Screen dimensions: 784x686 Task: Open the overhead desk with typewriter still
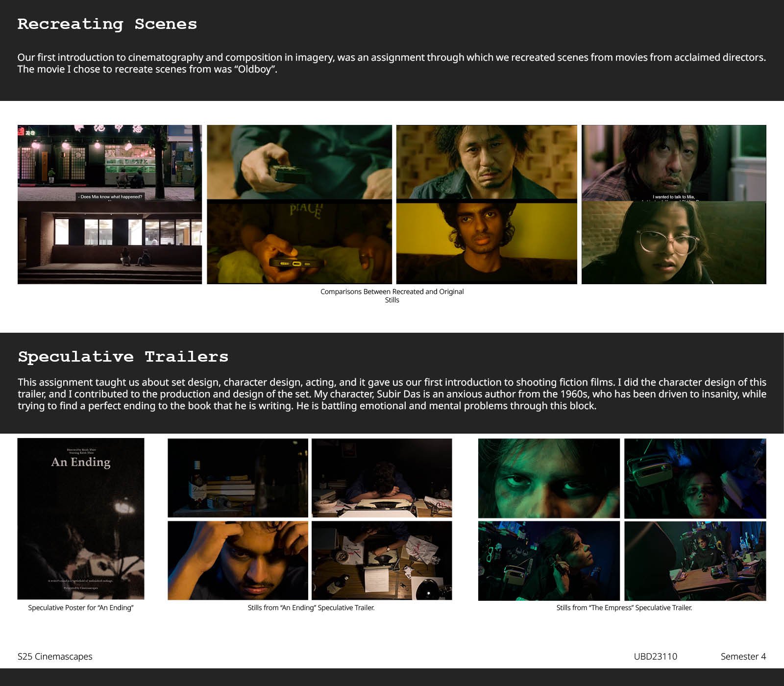pos(382,561)
